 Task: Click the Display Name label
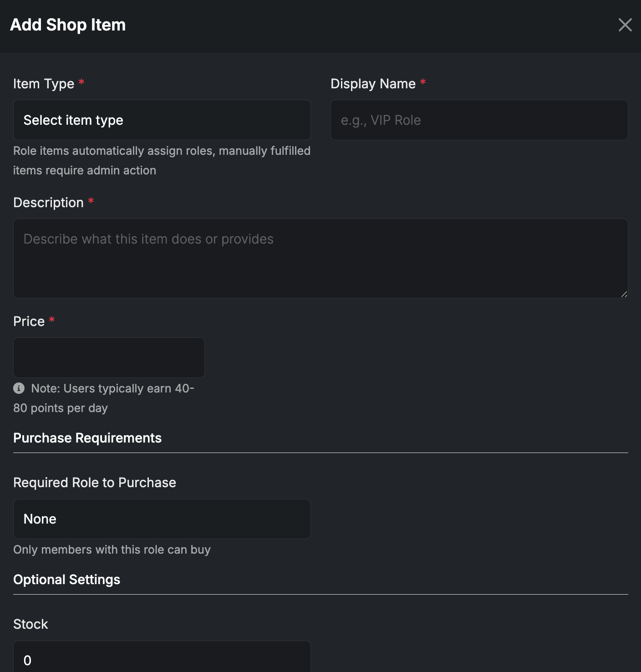pos(373,84)
